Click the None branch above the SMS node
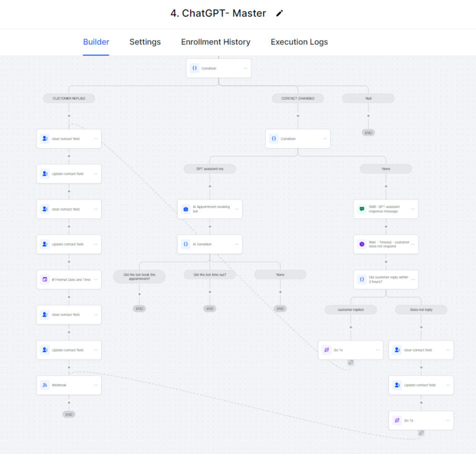The width and height of the screenshot is (476, 454). pyautogui.click(x=386, y=169)
